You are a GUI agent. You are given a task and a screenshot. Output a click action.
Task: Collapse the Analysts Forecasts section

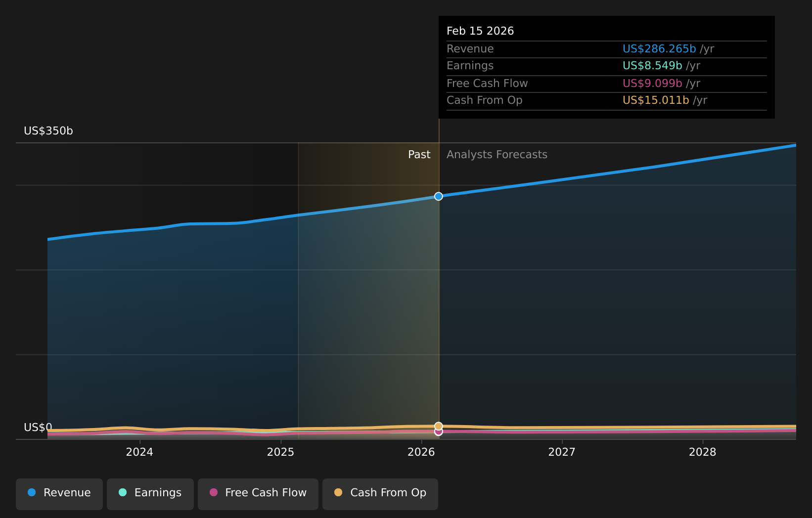click(x=496, y=154)
